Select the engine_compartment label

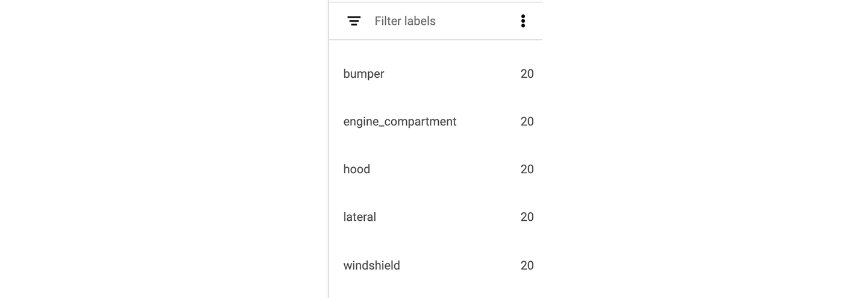400,121
